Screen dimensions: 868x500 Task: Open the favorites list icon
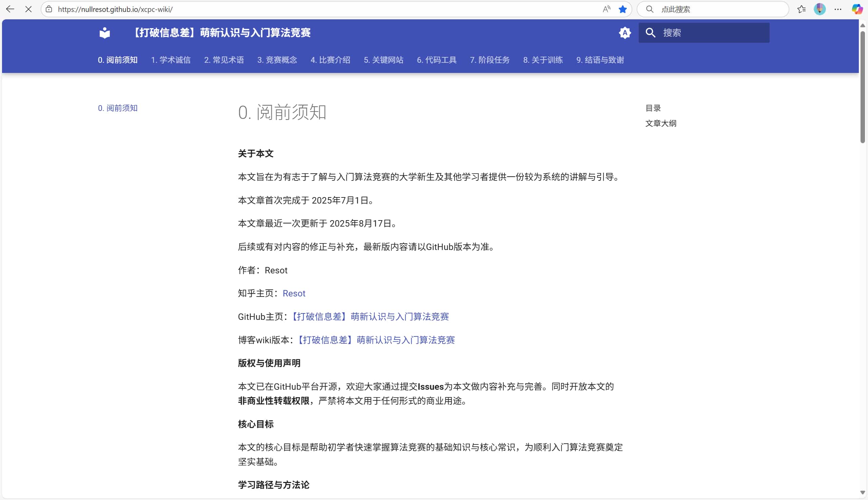pos(801,9)
